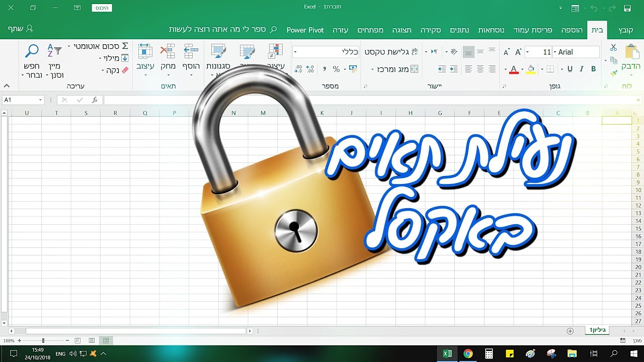The image size is (644, 362).
Task: Switch to the Power Pivot tab
Action: pyautogui.click(x=305, y=30)
